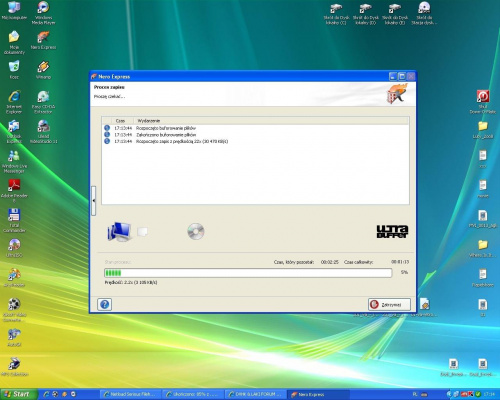Open Moje dokumenty desktop folder
500x400 pixels.
tap(14, 43)
